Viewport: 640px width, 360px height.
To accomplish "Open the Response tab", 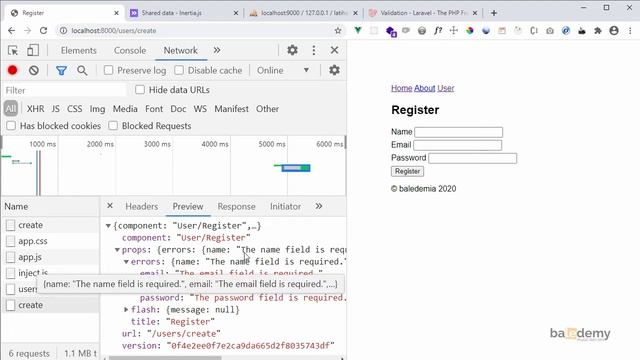I will point(236,207).
